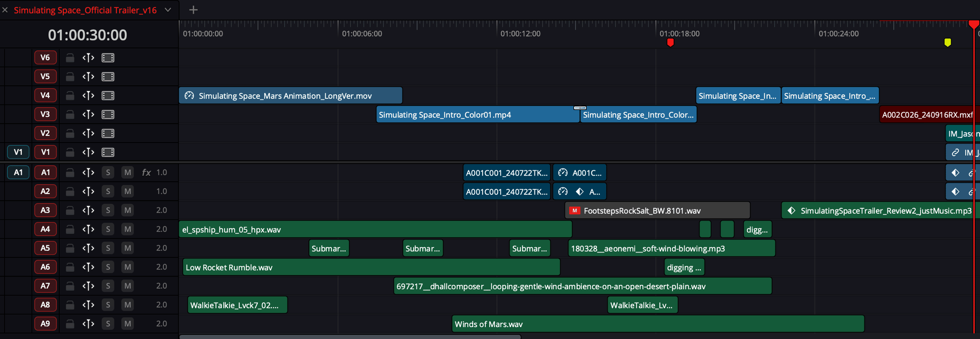Mute audio track A3
Screen dimensions: 980x339
(x=127, y=210)
